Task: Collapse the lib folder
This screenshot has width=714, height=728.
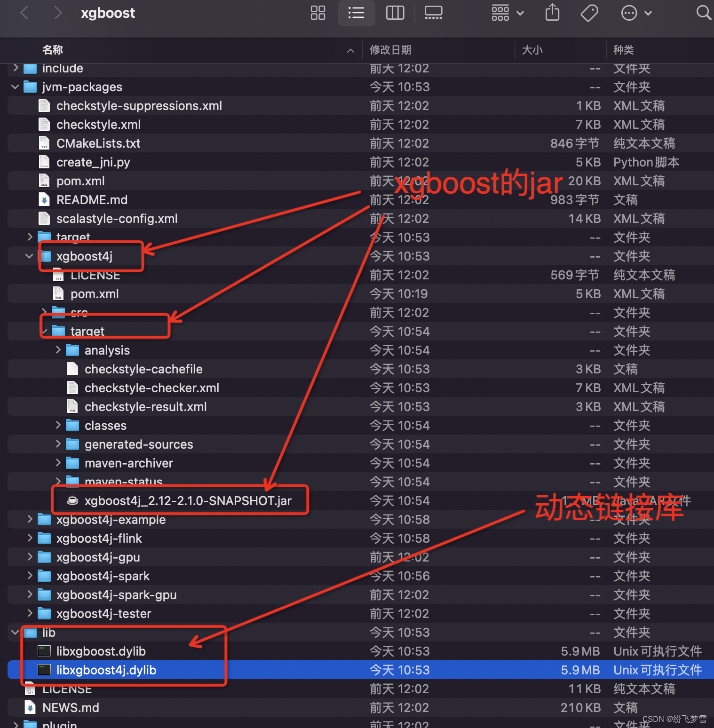Action: [x=16, y=632]
